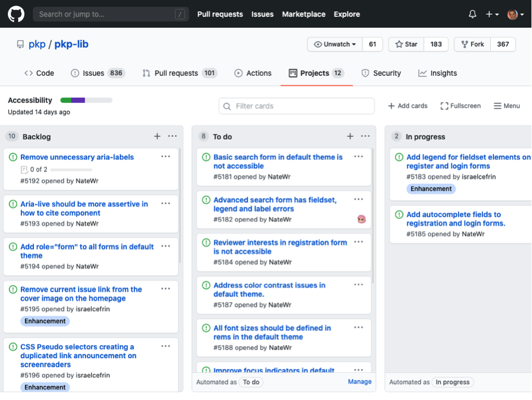This screenshot has width=532, height=400.
Task: Open the Manage automation link
Action: pyautogui.click(x=360, y=382)
